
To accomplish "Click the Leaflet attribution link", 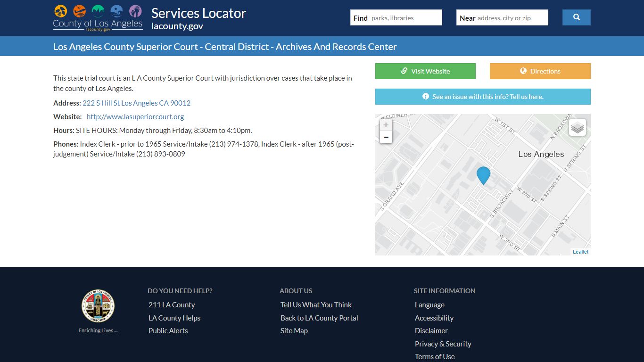I will [x=580, y=252].
